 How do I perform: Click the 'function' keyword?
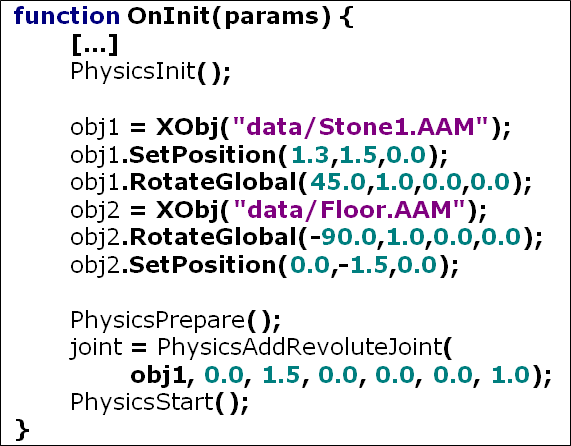click(x=67, y=16)
